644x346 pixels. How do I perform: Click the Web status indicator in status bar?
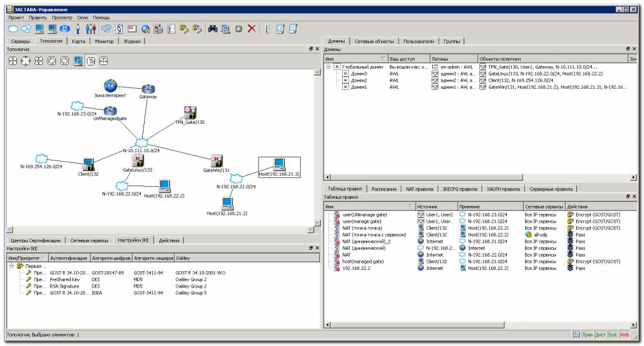point(624,335)
